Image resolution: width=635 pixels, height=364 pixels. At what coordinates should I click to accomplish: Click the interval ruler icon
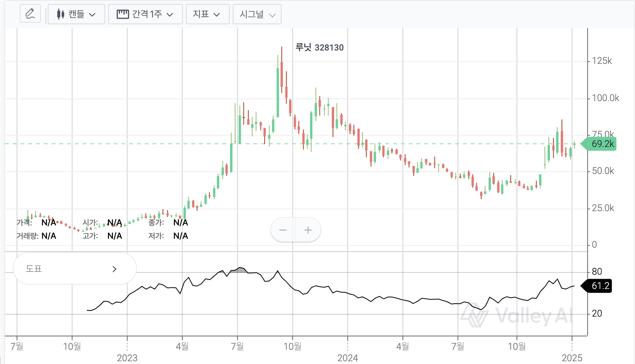click(x=123, y=14)
